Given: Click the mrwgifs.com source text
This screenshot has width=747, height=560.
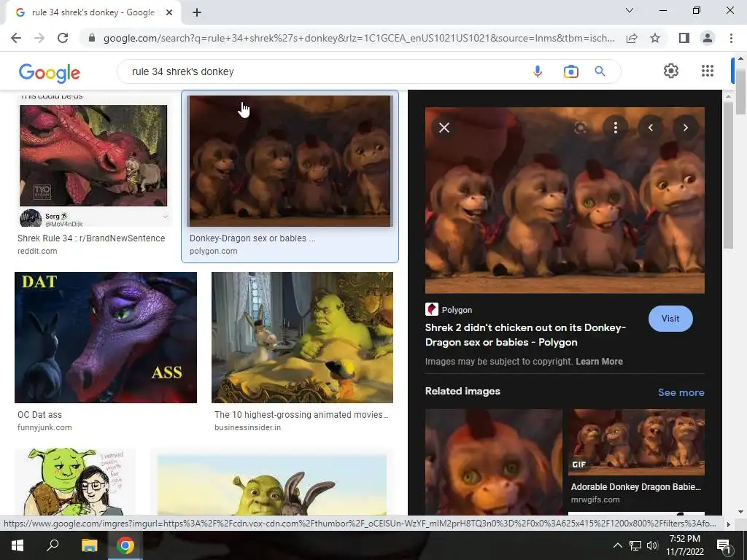Looking at the screenshot, I should tap(595, 499).
